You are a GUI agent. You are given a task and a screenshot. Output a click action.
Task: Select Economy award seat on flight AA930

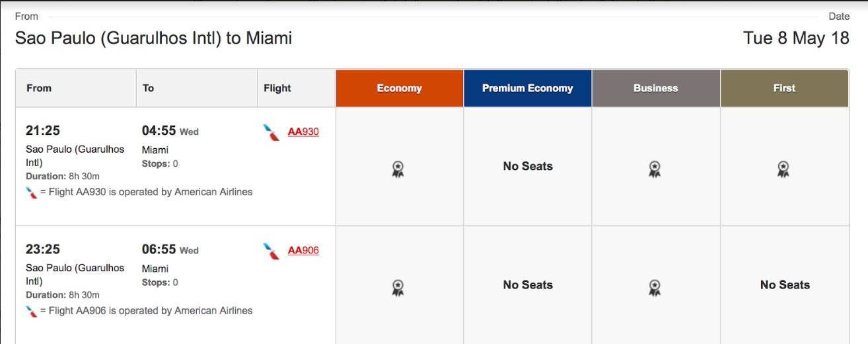click(398, 169)
